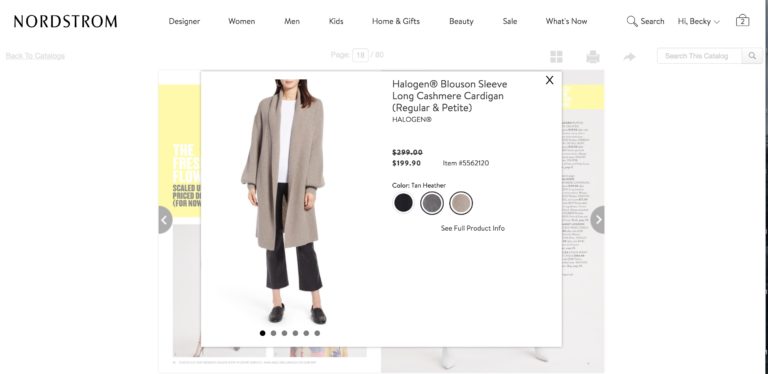Image resolution: width=768 pixels, height=374 pixels.
Task: Select the Tan Heather color swatch
Action: pos(460,203)
